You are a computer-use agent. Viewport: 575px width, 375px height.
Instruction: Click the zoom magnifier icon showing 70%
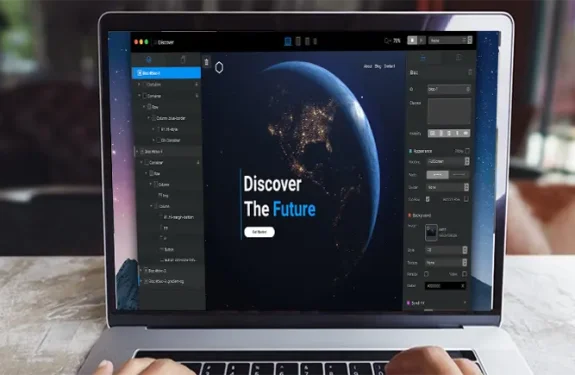[x=387, y=41]
